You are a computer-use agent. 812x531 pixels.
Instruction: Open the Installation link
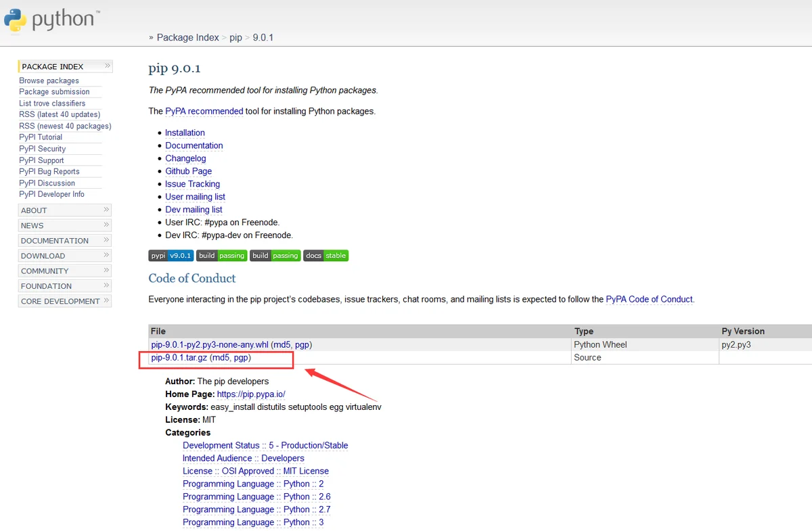tap(185, 133)
